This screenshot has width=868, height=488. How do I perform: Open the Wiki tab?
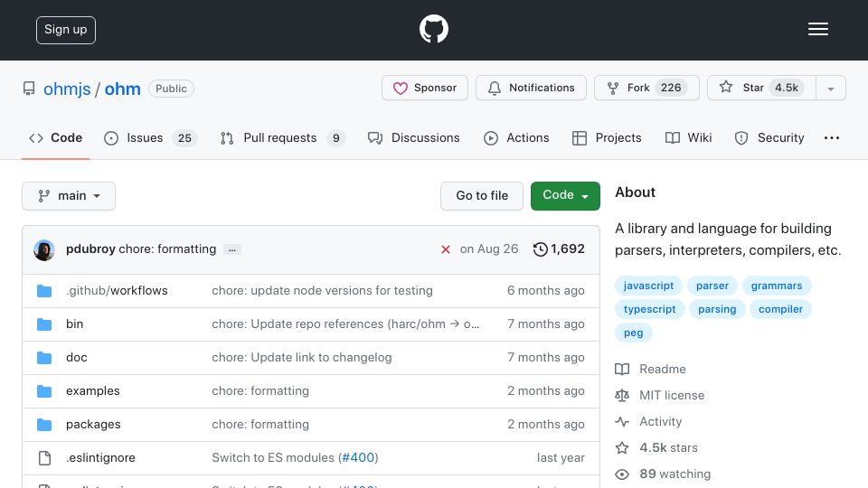(689, 137)
